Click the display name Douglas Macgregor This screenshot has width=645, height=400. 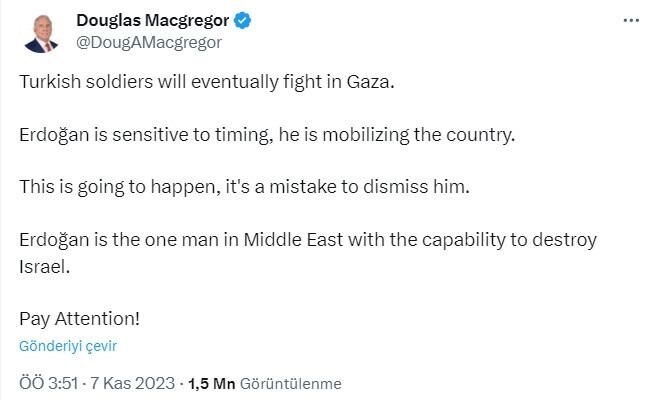click(153, 21)
